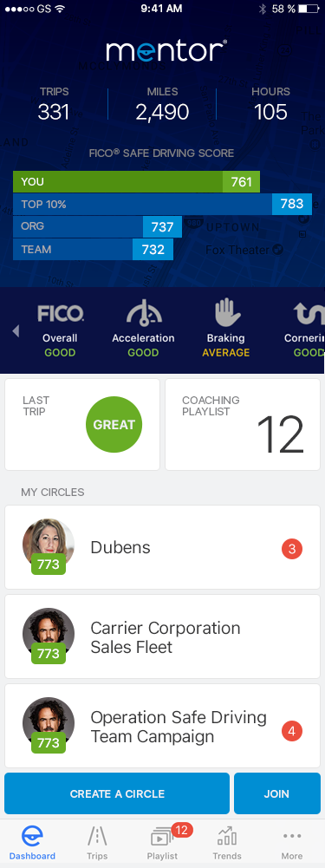Switch to the Trends tab
The height and width of the screenshot is (868, 325).
[x=228, y=836]
